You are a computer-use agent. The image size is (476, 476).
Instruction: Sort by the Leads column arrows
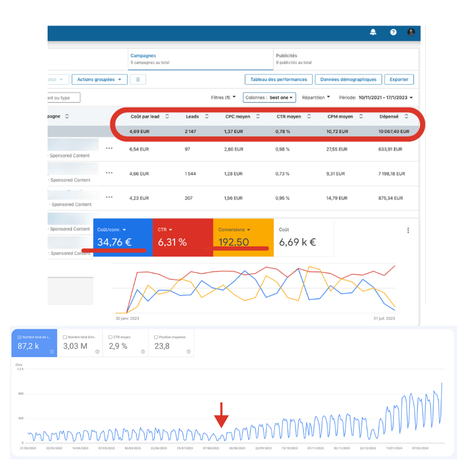(206, 116)
